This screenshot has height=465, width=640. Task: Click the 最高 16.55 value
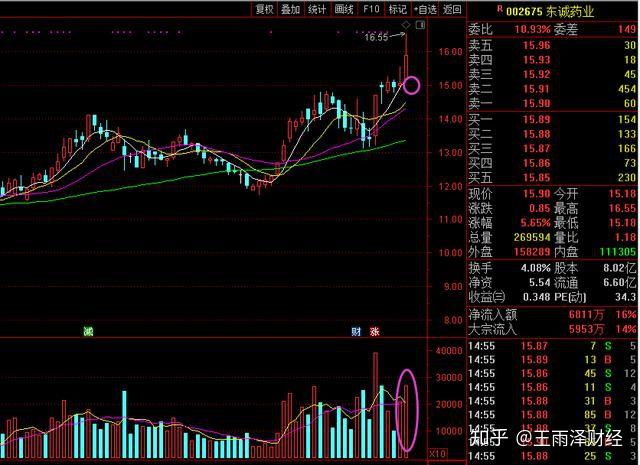pos(622,209)
